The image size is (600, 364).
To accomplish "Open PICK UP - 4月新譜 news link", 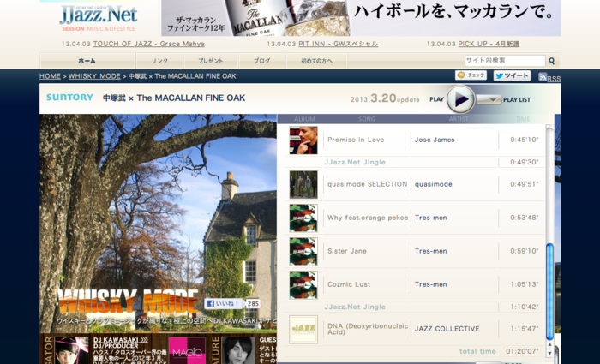I will tap(489, 44).
